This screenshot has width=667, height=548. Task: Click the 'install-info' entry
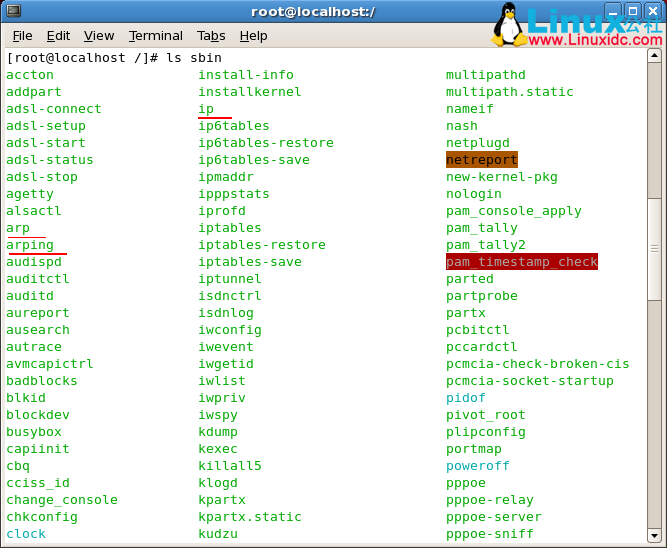(x=246, y=75)
